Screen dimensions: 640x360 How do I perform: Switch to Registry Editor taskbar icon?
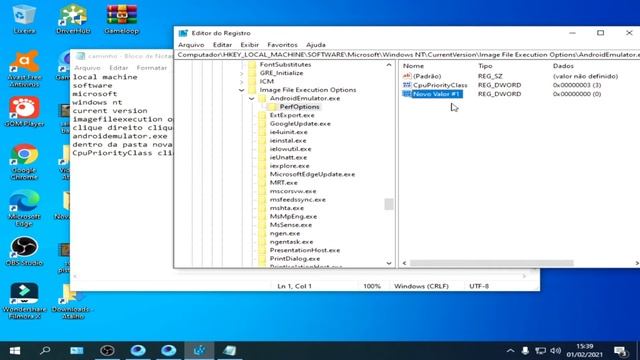(x=199, y=351)
